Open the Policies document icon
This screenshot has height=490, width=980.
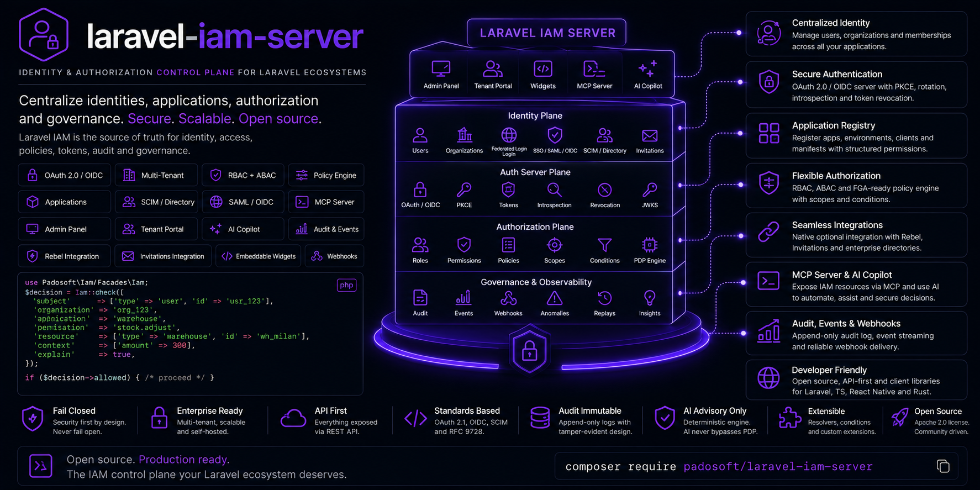coord(508,244)
